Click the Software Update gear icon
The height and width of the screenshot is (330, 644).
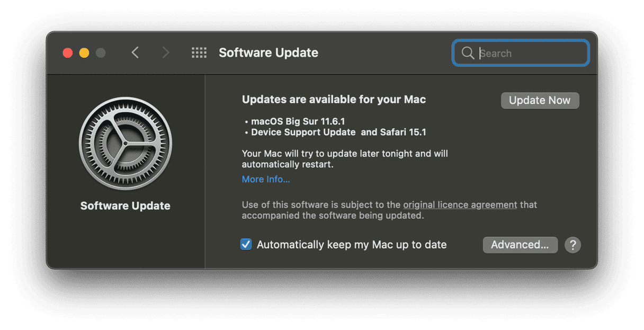(126, 143)
